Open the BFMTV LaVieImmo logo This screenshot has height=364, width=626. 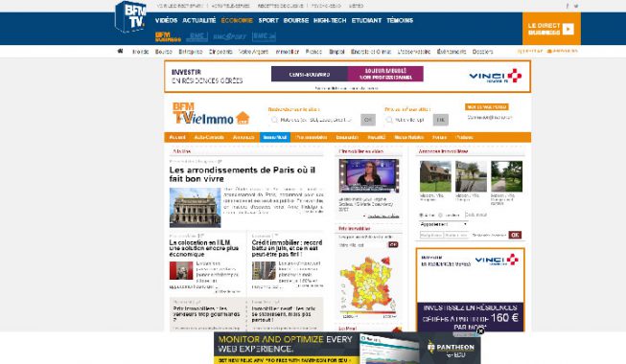[x=211, y=113]
